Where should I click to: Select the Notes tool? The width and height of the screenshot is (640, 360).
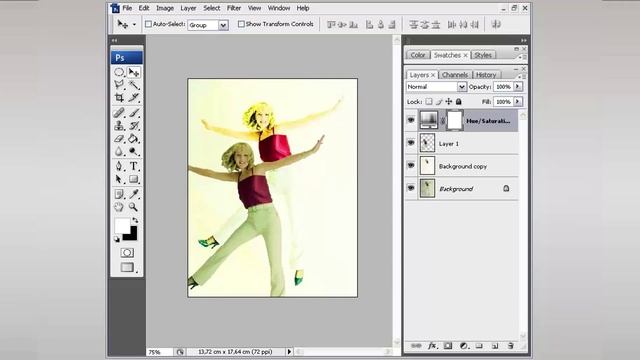tap(119, 194)
